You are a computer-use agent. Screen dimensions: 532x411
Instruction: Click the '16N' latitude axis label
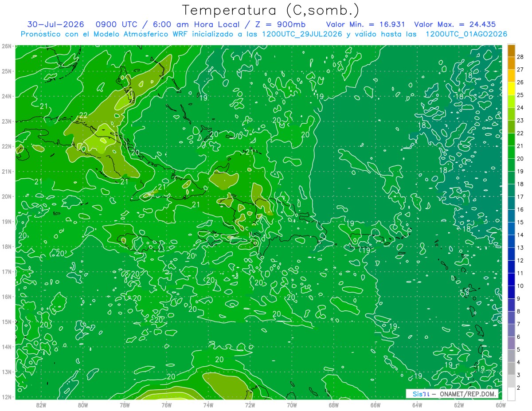pyautogui.click(x=7, y=297)
